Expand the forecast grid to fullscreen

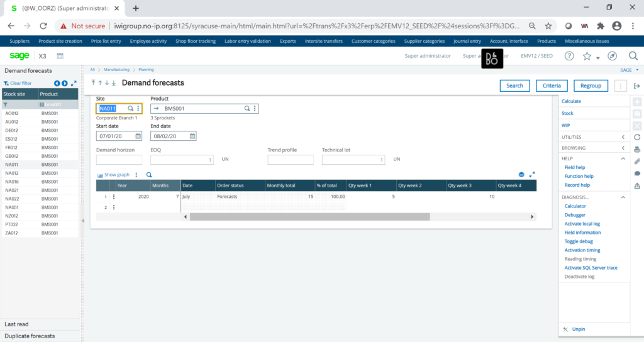click(x=532, y=175)
